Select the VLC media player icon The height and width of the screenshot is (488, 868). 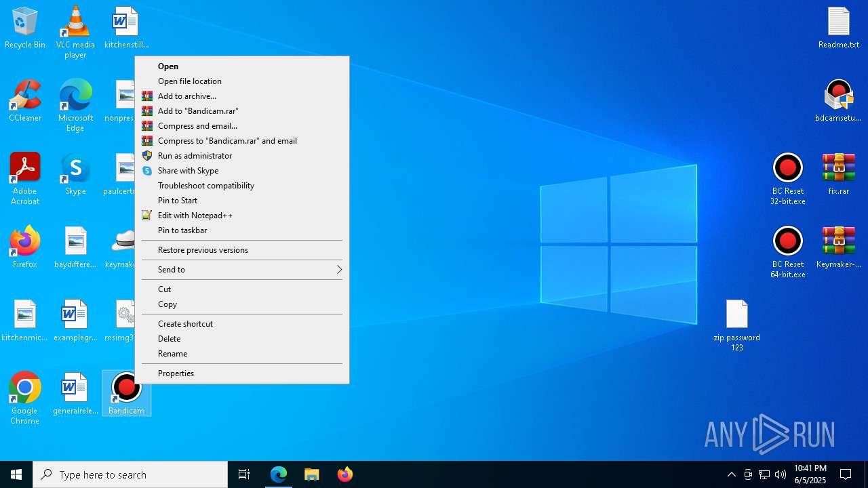click(75, 33)
